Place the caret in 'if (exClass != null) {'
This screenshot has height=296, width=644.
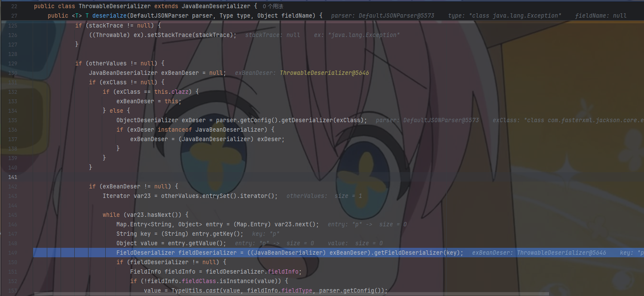click(127, 82)
